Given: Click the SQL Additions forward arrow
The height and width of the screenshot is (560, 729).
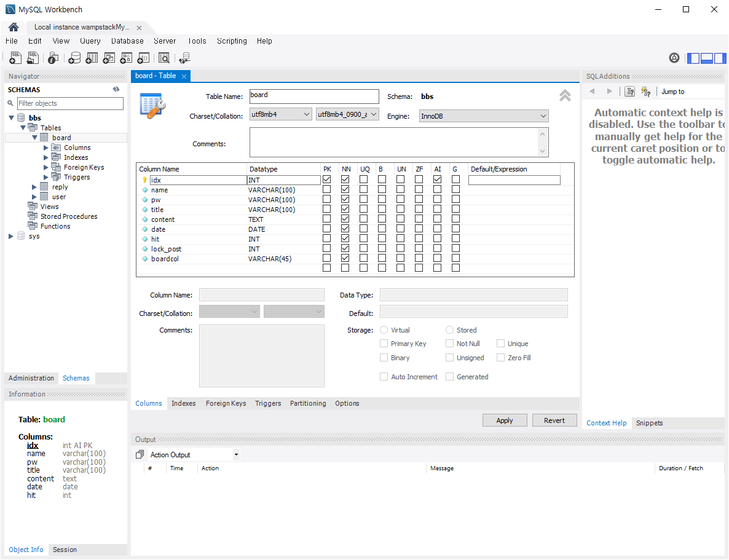Looking at the screenshot, I should coord(609,91).
